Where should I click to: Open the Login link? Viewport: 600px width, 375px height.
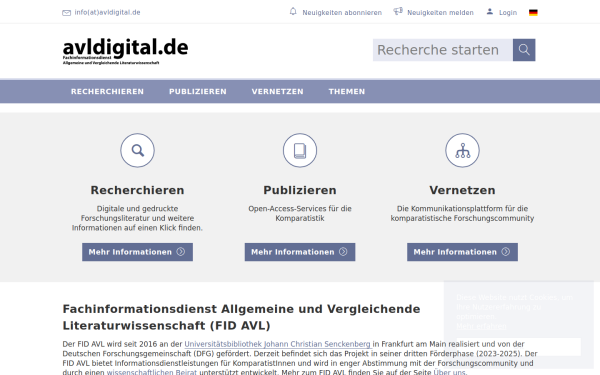[x=508, y=13]
